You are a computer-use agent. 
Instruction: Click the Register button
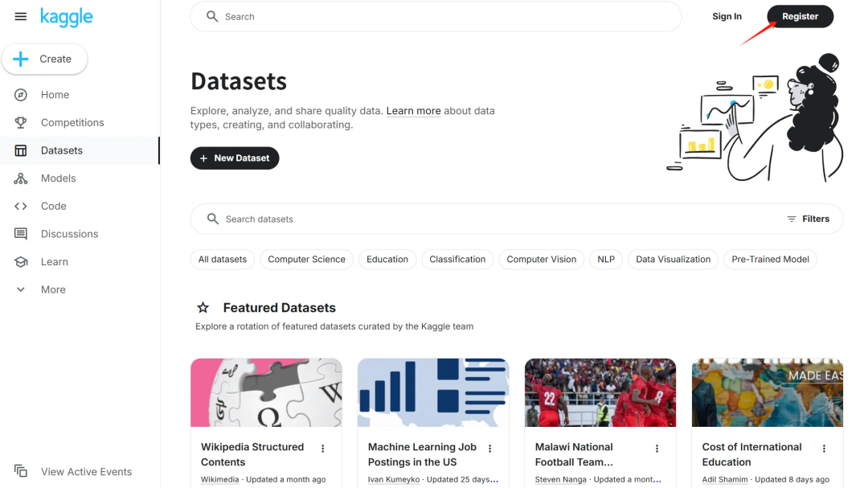pos(800,16)
